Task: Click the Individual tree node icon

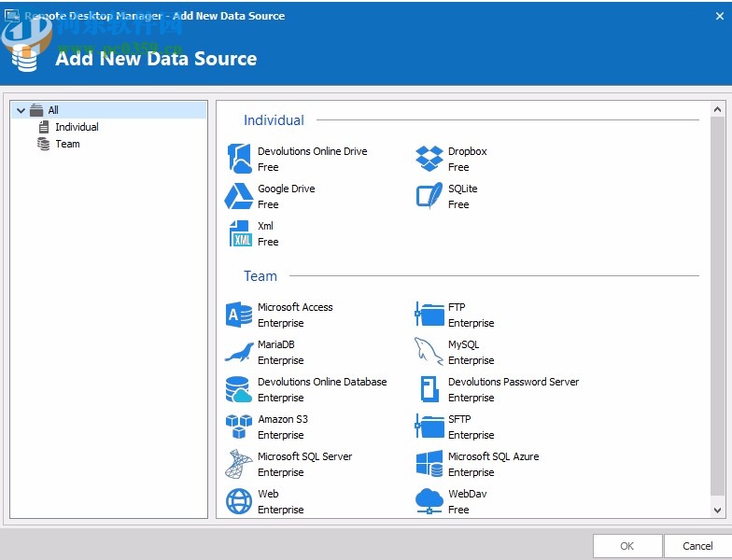Action: (44, 127)
